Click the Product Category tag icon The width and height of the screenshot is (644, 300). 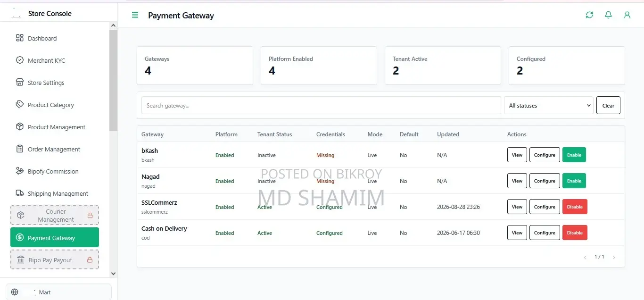point(20,104)
